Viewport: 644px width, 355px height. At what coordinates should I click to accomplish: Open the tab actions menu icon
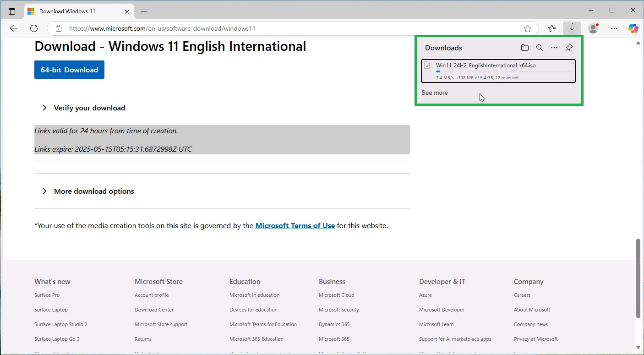tap(12, 11)
